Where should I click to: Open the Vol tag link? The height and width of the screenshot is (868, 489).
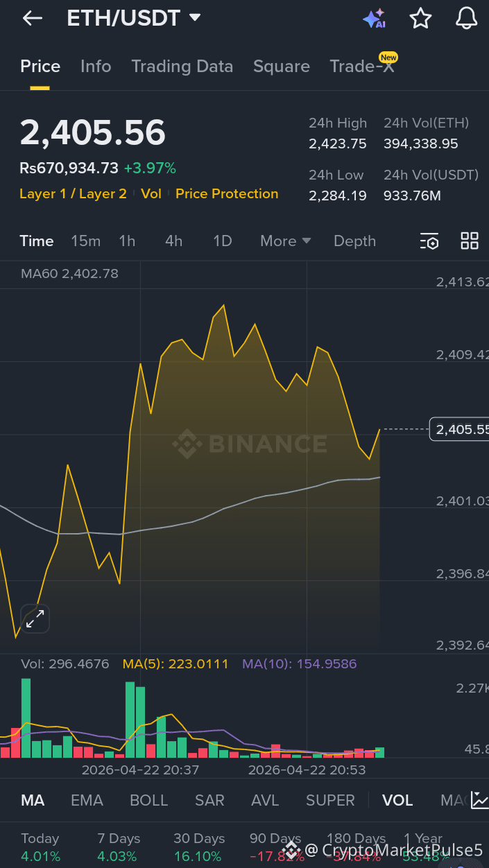click(x=151, y=194)
